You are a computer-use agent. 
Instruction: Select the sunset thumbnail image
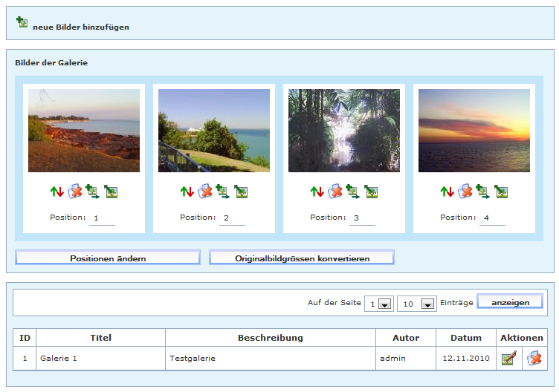pyautogui.click(x=474, y=131)
